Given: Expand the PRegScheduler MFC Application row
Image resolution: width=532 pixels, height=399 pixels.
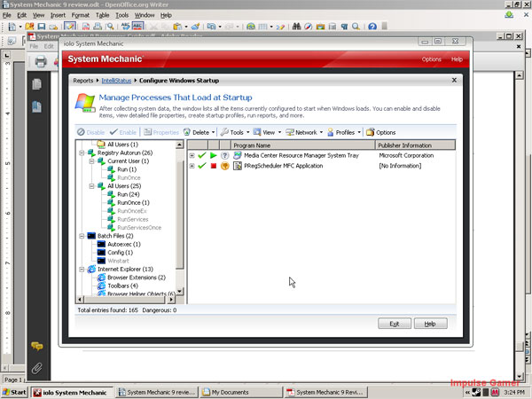Looking at the screenshot, I should point(192,166).
